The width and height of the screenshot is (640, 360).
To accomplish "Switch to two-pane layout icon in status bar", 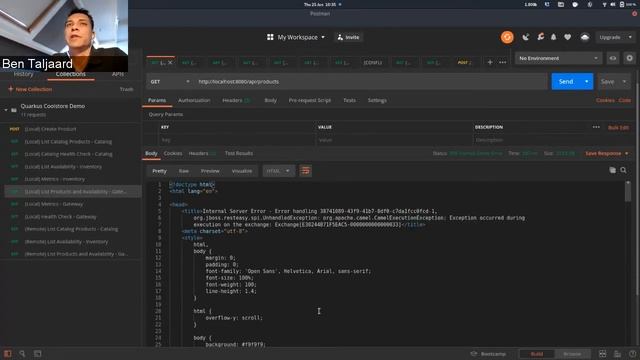I will click(602, 354).
